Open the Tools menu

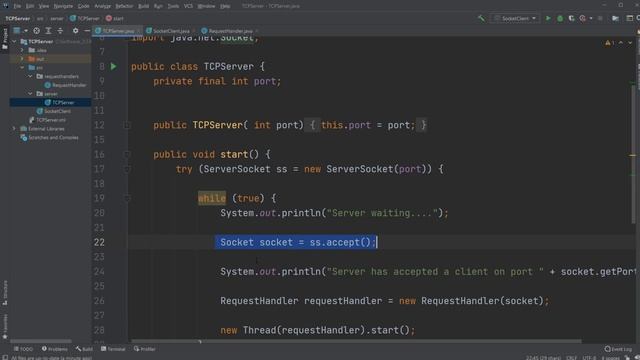[x=173, y=6]
